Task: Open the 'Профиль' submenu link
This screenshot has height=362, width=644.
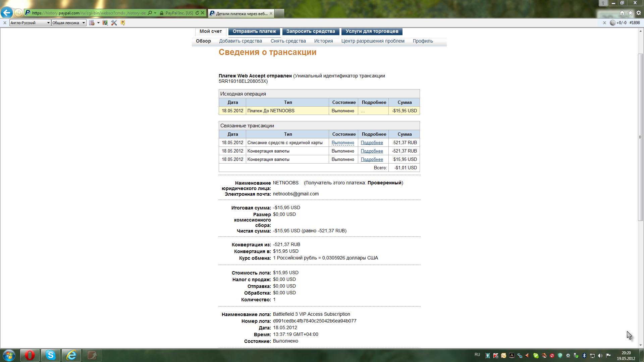Action: (423, 41)
